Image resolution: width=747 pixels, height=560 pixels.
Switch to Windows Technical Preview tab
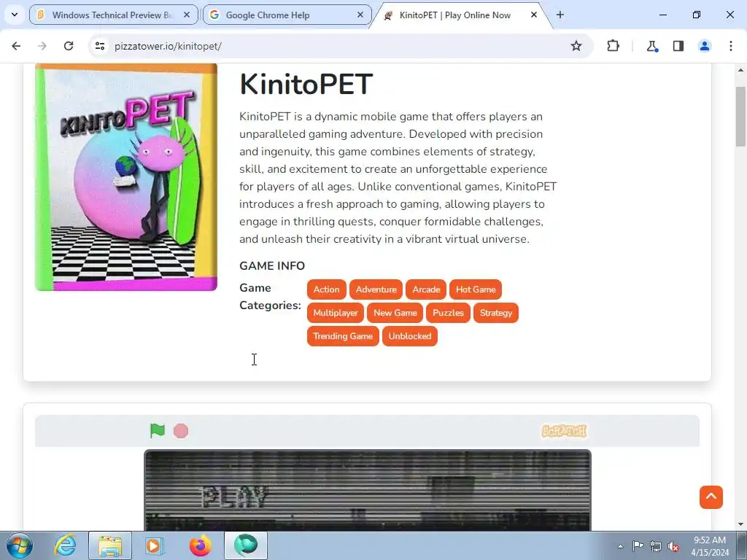click(113, 15)
